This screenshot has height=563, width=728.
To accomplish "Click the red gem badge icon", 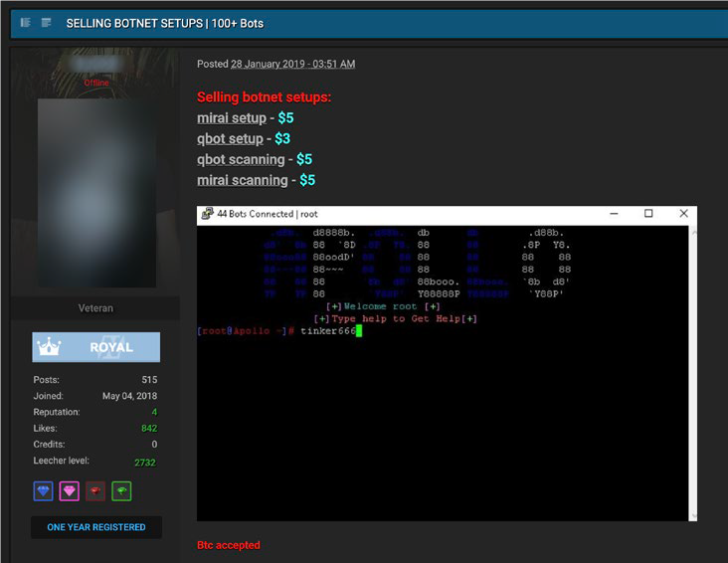I will [x=95, y=491].
